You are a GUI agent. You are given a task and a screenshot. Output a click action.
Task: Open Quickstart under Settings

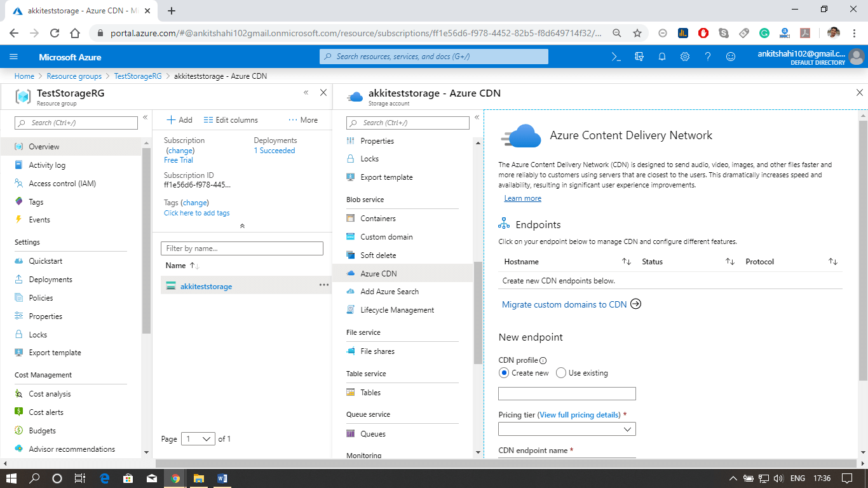(x=46, y=261)
